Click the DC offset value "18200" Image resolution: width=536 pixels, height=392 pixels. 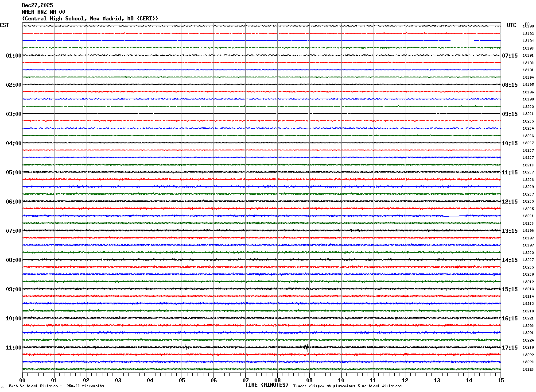tap(528, 223)
